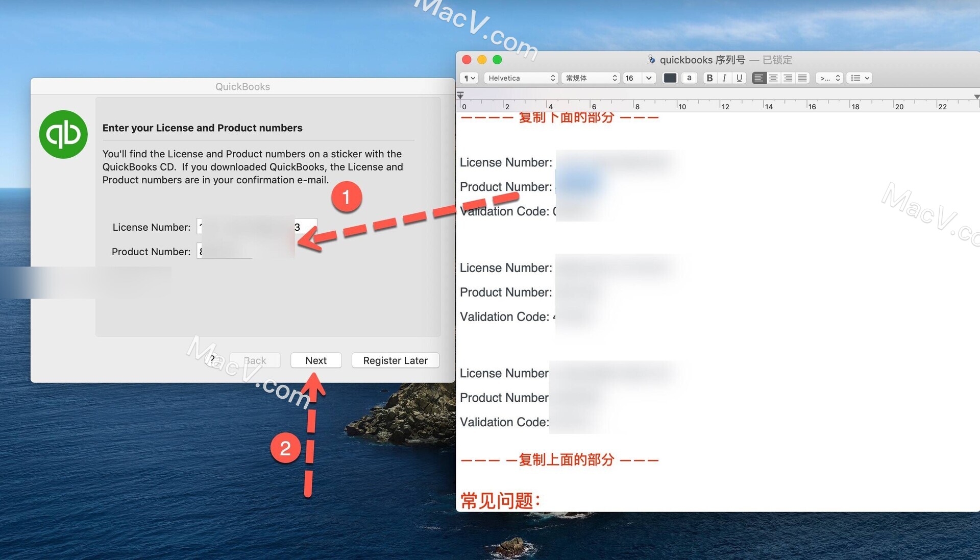
Task: Click the green QuickBooks logo
Action: click(x=63, y=134)
